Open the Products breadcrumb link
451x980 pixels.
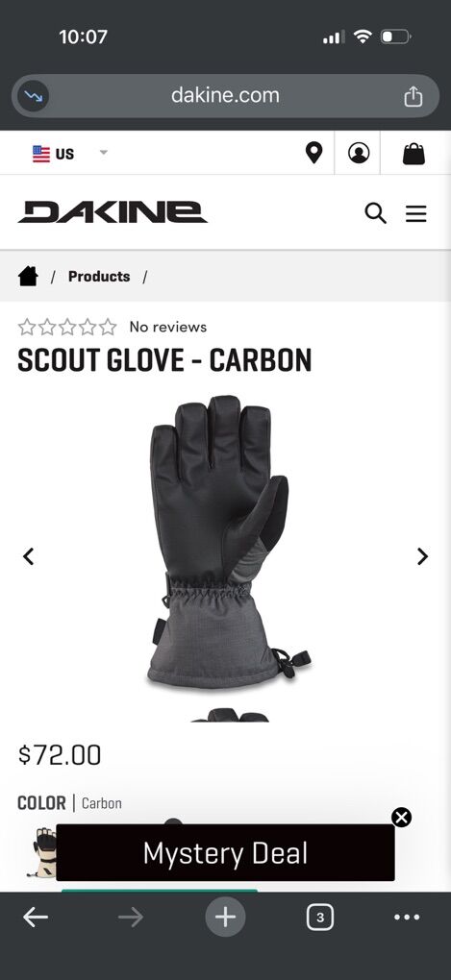99,277
